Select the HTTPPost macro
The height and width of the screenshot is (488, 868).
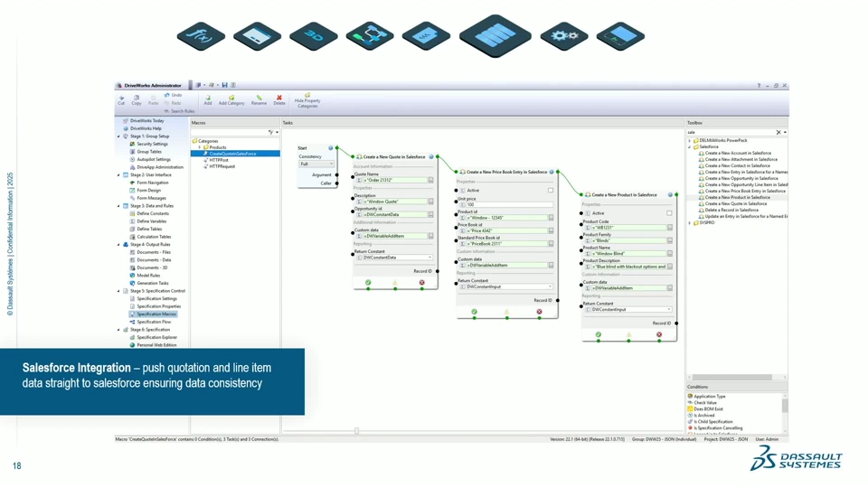(219, 160)
